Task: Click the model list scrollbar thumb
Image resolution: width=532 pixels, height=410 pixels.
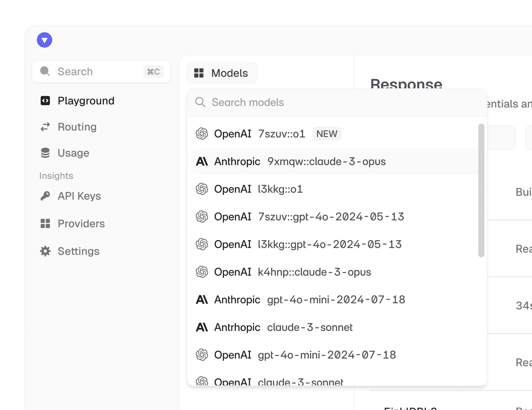Action: tap(481, 190)
